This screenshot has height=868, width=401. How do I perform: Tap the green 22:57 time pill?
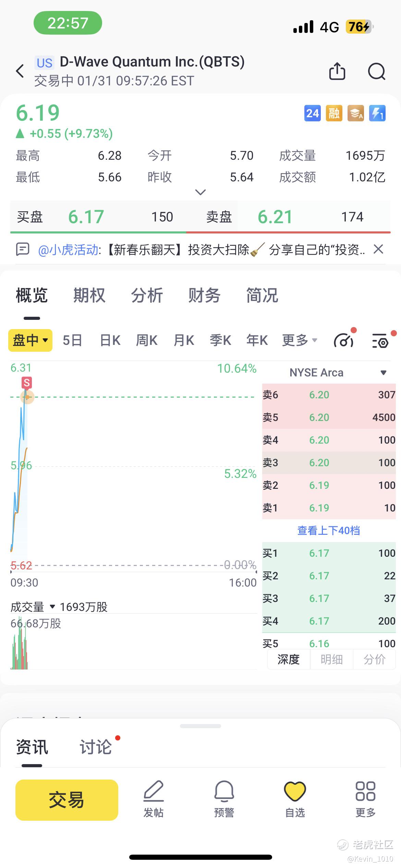(68, 23)
